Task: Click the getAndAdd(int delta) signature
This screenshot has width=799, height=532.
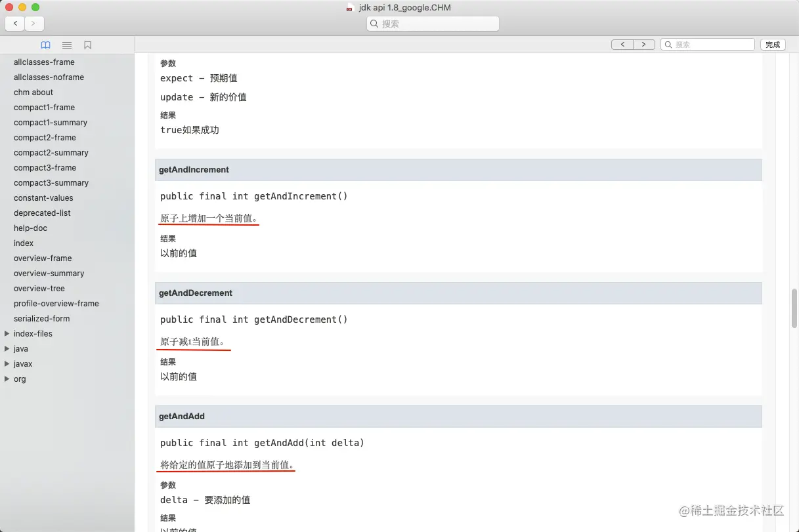Action: (x=262, y=443)
